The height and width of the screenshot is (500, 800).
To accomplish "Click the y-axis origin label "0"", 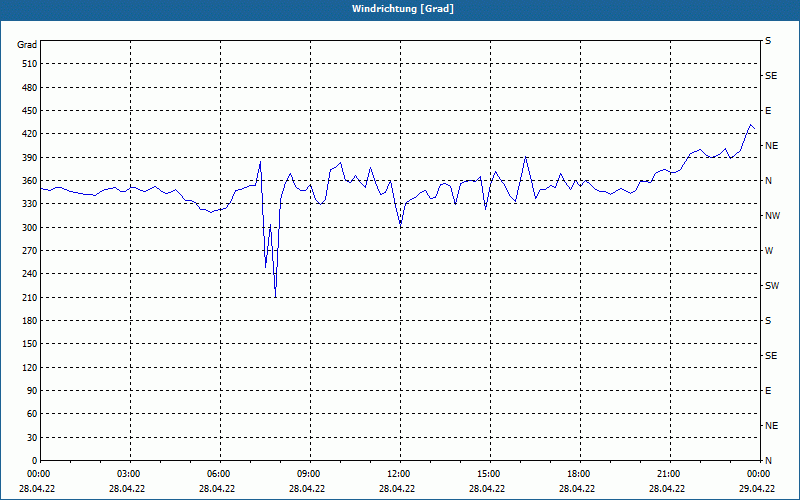I will pyautogui.click(x=35, y=461).
